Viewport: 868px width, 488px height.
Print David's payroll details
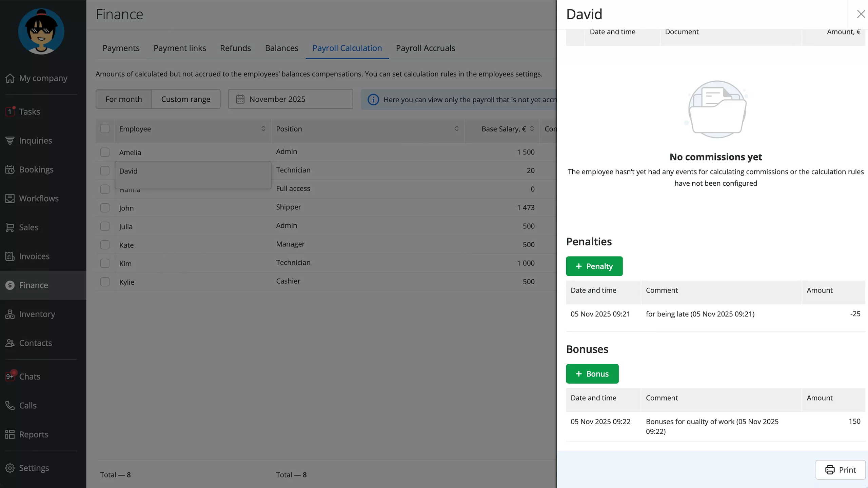[840, 470]
